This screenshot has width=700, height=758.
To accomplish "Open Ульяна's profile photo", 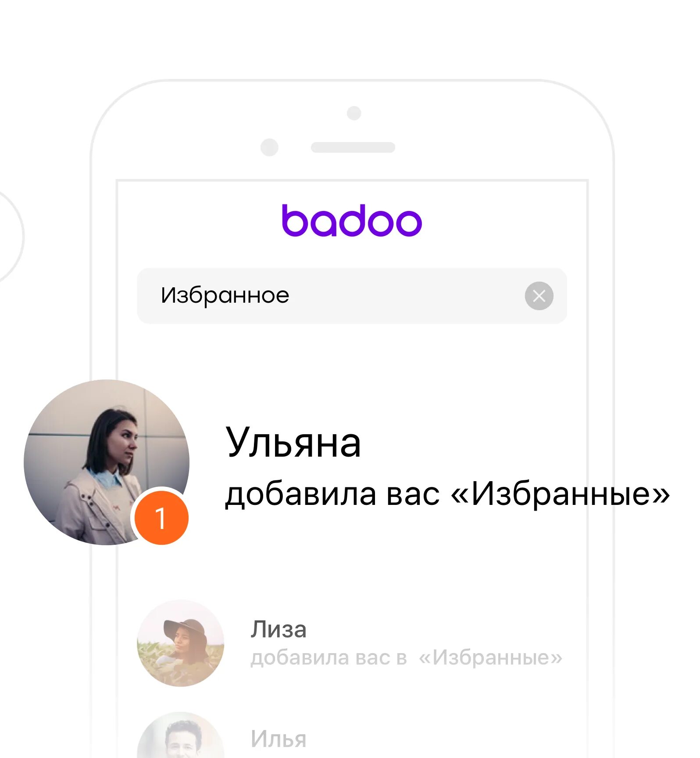I will 107,462.
